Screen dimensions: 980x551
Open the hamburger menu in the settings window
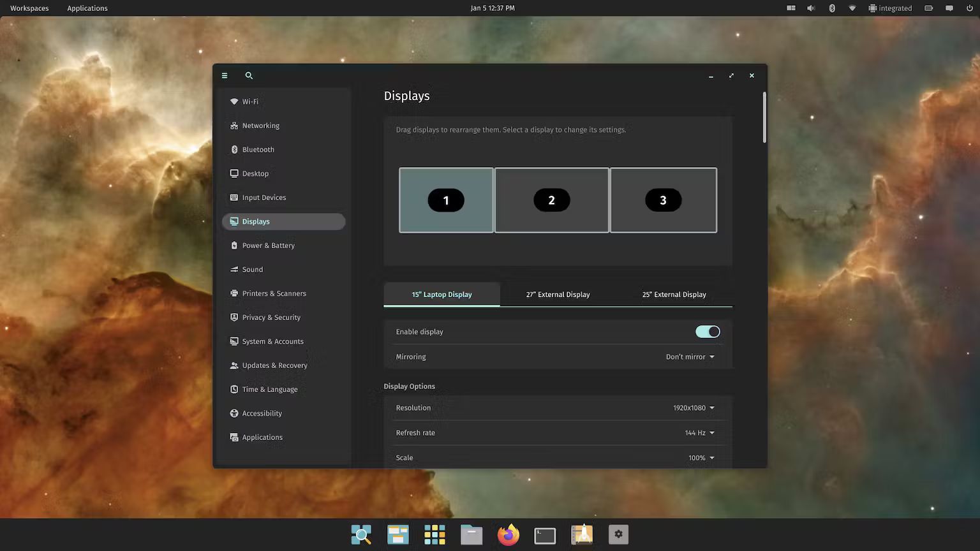click(225, 75)
